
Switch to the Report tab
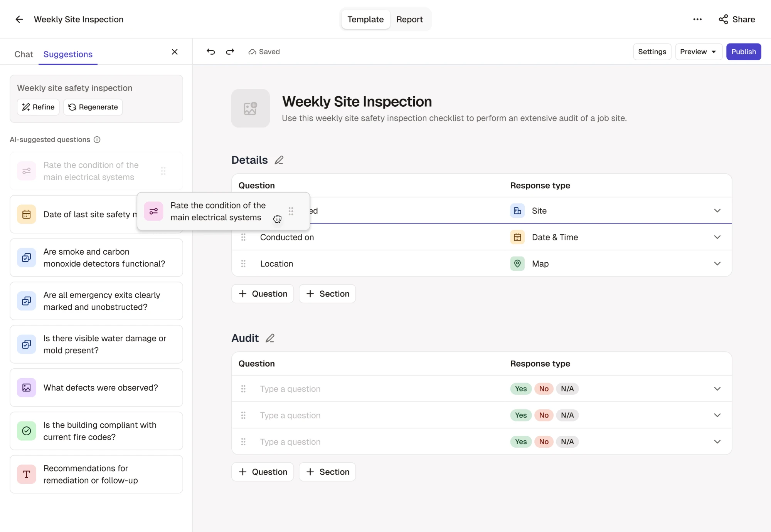409,19
